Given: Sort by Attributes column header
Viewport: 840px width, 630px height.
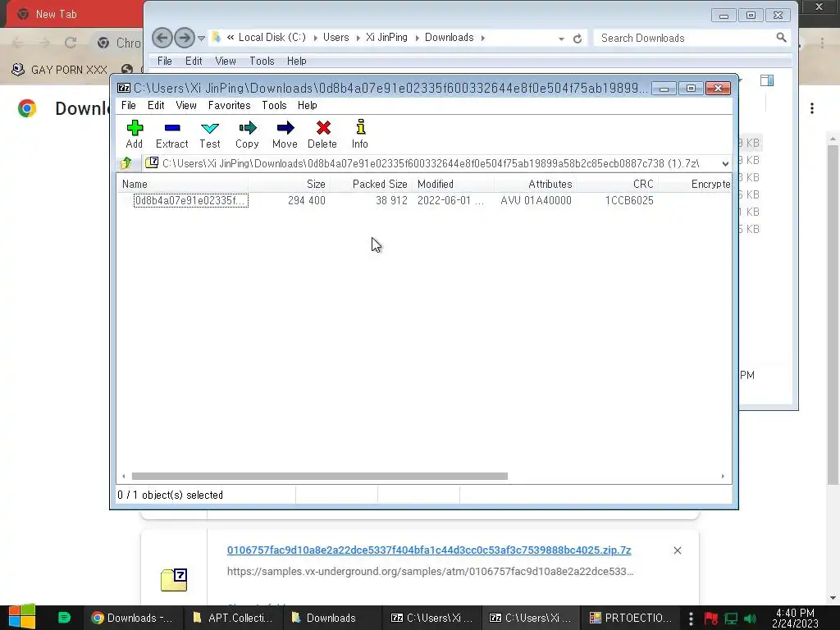Looking at the screenshot, I should coord(536,185).
